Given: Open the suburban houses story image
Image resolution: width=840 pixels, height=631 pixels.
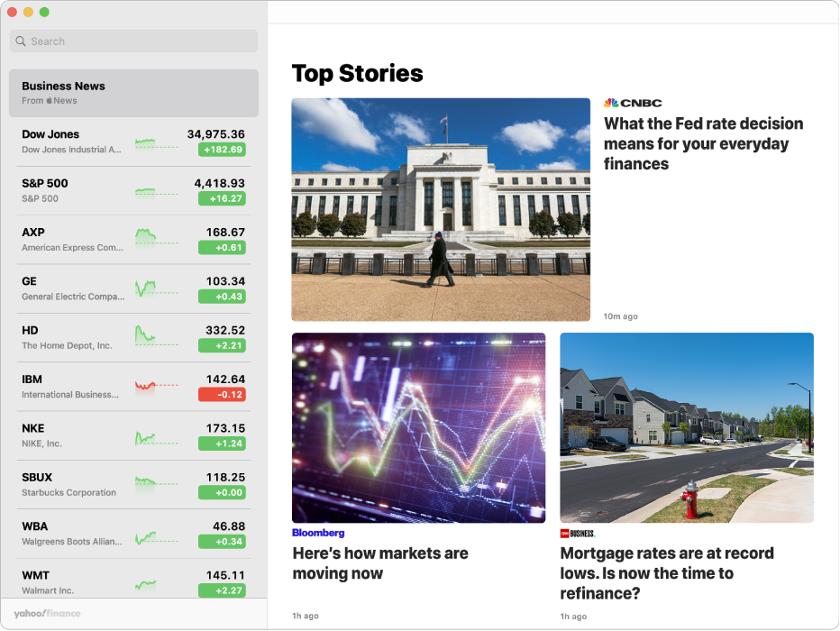Looking at the screenshot, I should pos(687,427).
